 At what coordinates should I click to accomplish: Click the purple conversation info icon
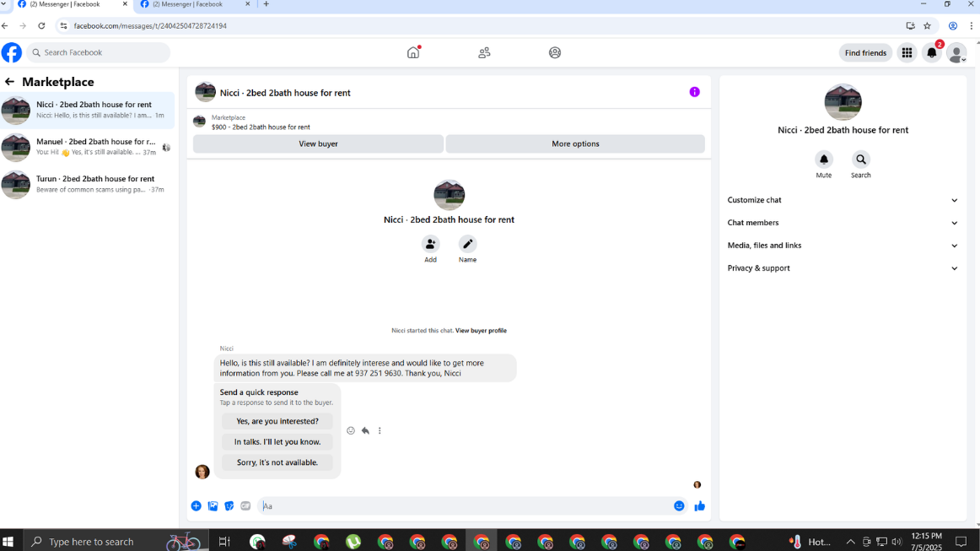[x=694, y=92]
